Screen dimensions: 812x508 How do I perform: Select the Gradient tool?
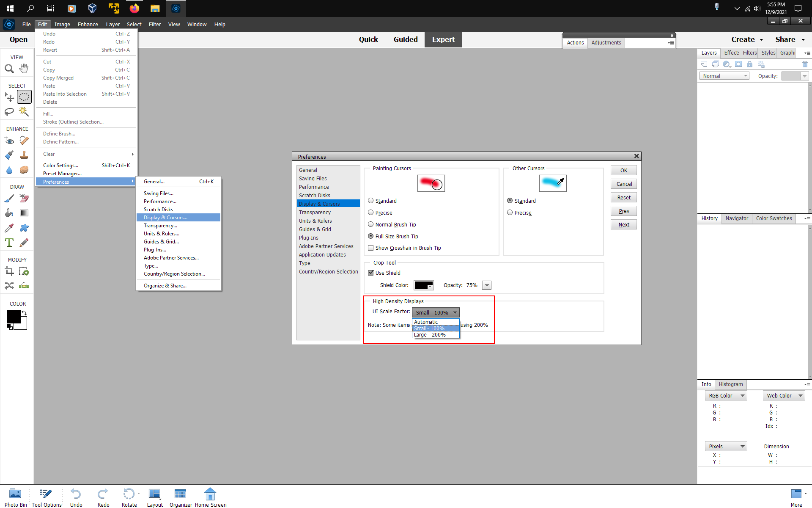24,213
